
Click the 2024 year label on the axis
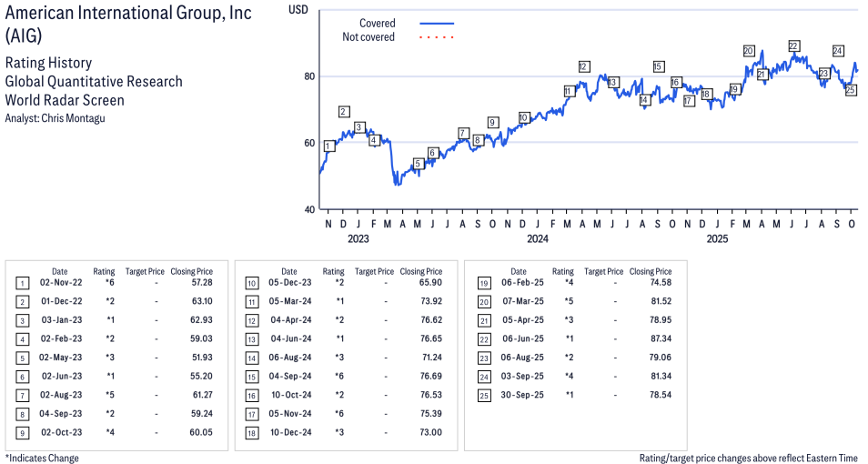537,240
